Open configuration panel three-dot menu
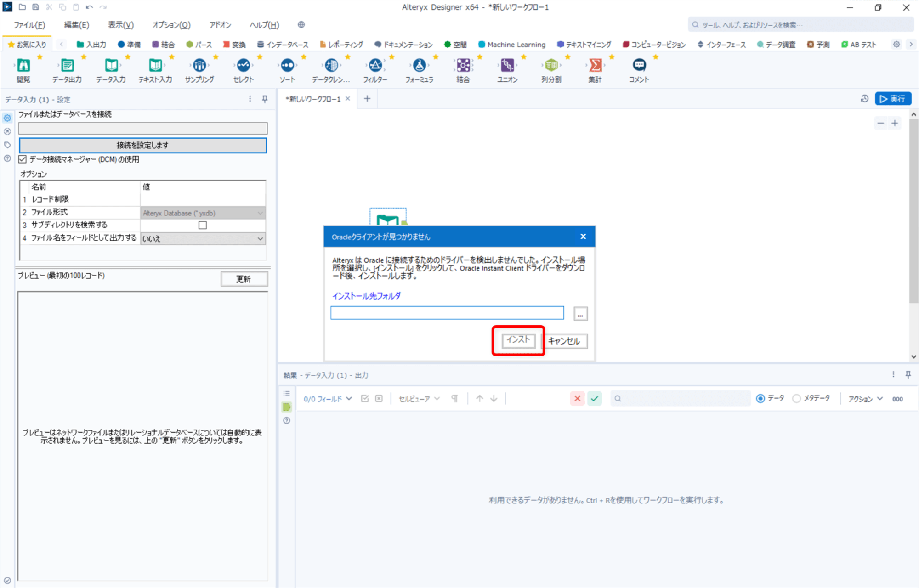919x588 pixels. pyautogui.click(x=250, y=99)
